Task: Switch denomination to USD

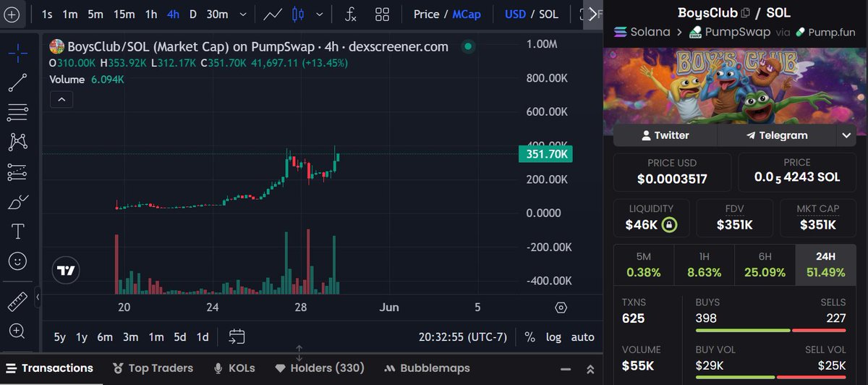Action: (515, 14)
